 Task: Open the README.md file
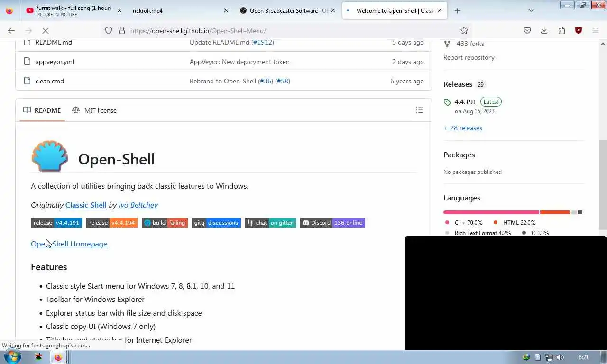54,42
